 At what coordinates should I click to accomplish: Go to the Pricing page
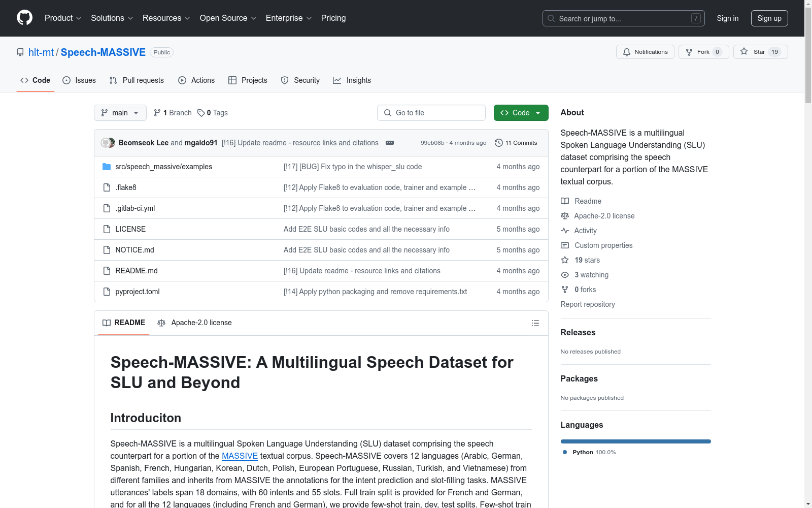pyautogui.click(x=333, y=18)
